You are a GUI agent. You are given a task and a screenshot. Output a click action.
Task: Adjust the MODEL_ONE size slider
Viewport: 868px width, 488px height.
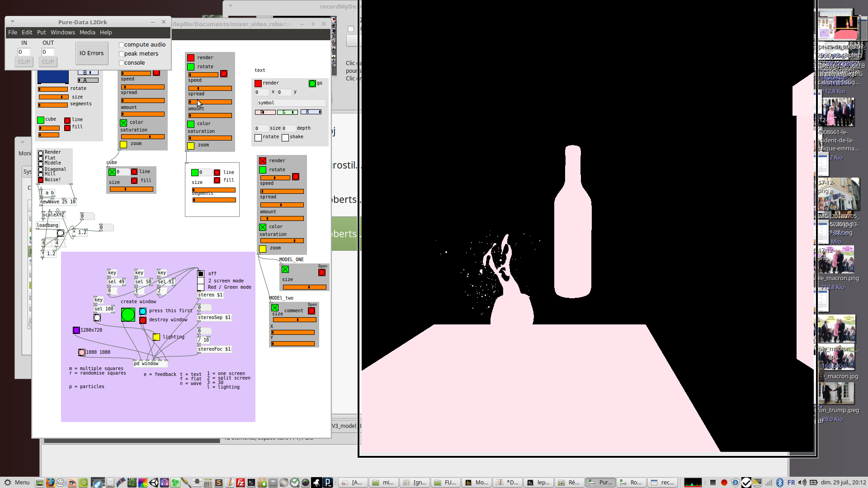tap(304, 287)
